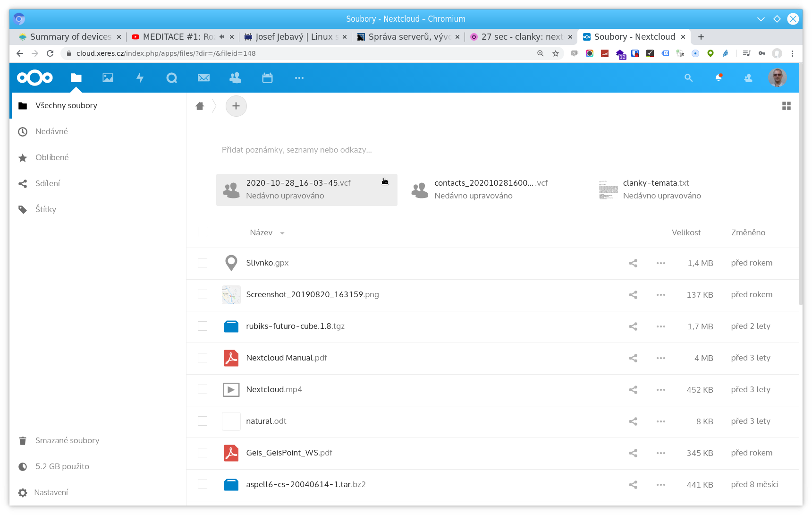Toggle the select-all files checkbox
The width and height of the screenshot is (812, 515).
[x=203, y=232]
